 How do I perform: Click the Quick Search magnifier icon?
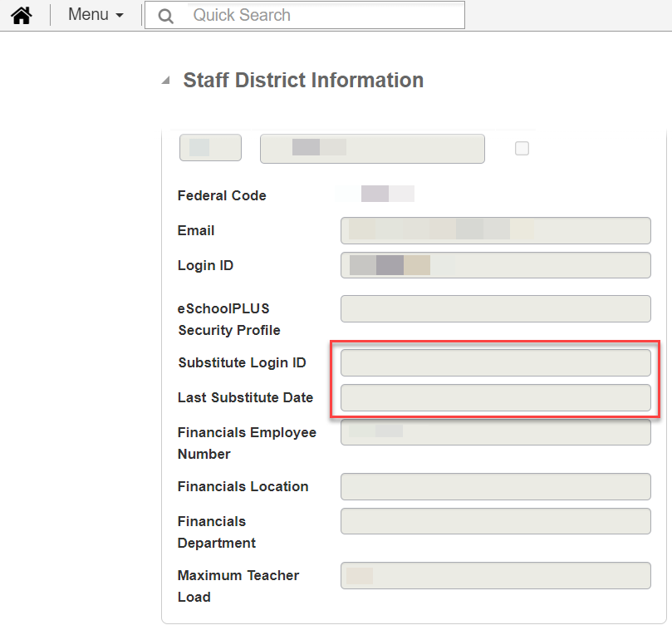(x=166, y=16)
